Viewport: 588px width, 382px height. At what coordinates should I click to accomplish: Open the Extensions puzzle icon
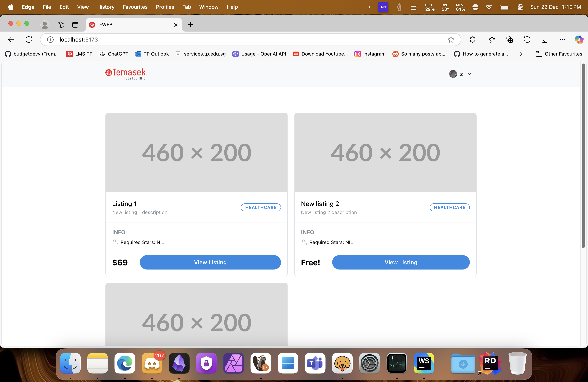point(472,40)
